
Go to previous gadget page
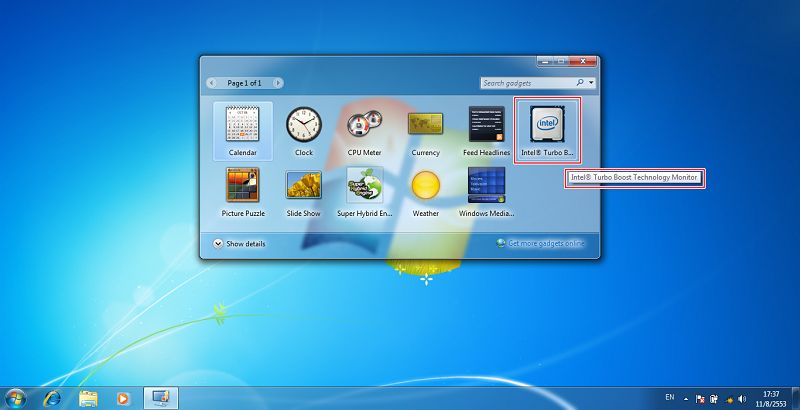pos(211,83)
